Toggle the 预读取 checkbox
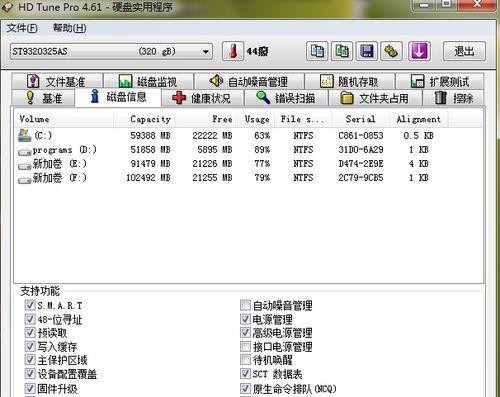The height and width of the screenshot is (397, 500). 30,332
